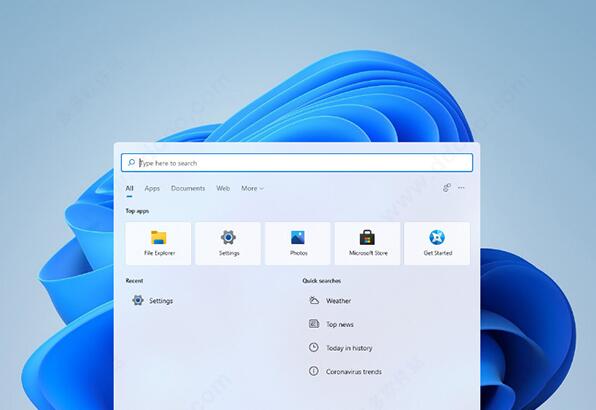Select the Web search tab
This screenshot has height=410, width=596.
[x=223, y=188]
